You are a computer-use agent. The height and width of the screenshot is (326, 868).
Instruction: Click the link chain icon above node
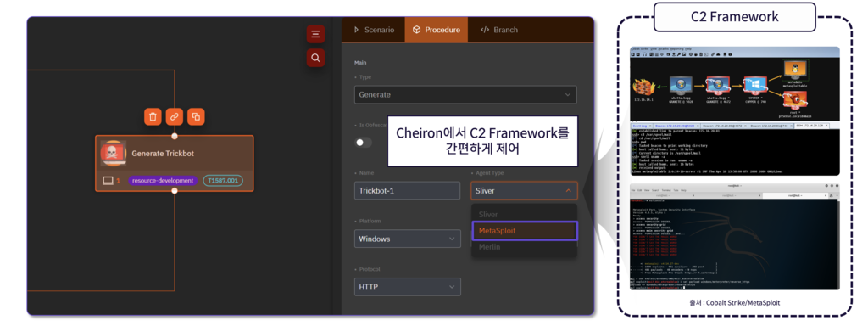(x=175, y=116)
